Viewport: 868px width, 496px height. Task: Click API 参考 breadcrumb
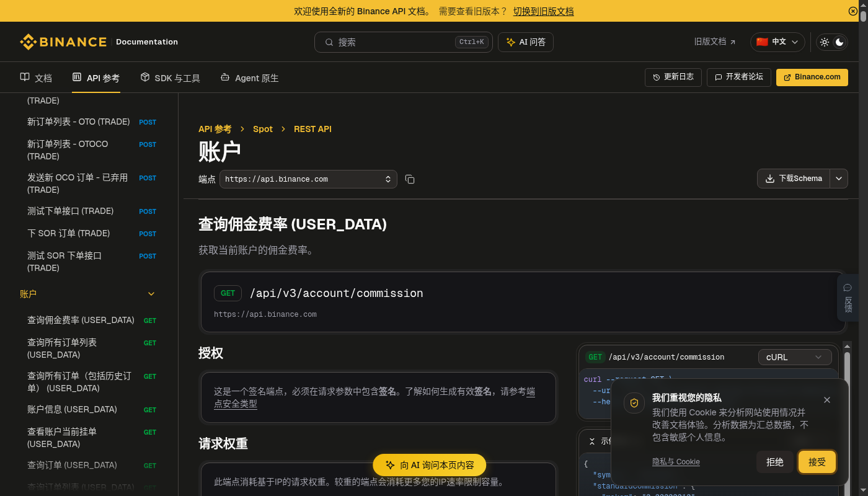pos(215,129)
